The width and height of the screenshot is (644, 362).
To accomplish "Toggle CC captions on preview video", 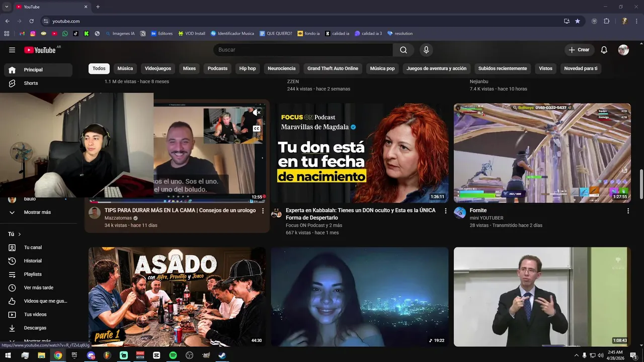I will 257,129.
